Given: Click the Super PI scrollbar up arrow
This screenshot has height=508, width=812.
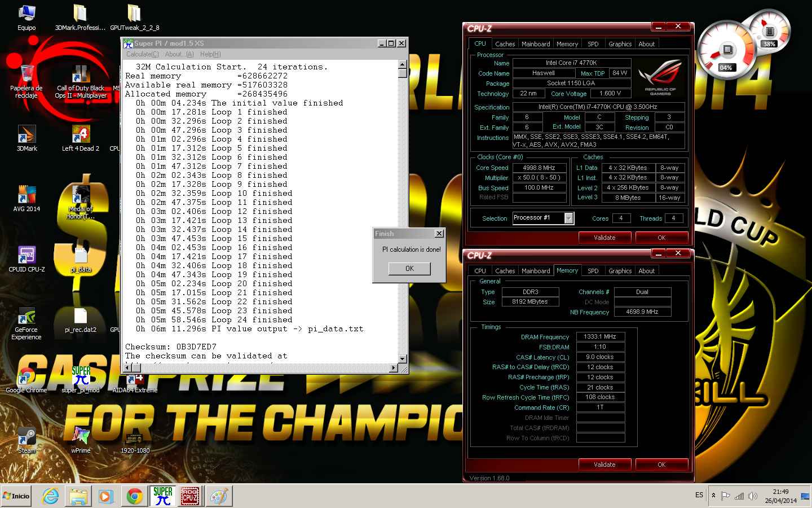Looking at the screenshot, I should pyautogui.click(x=403, y=64).
